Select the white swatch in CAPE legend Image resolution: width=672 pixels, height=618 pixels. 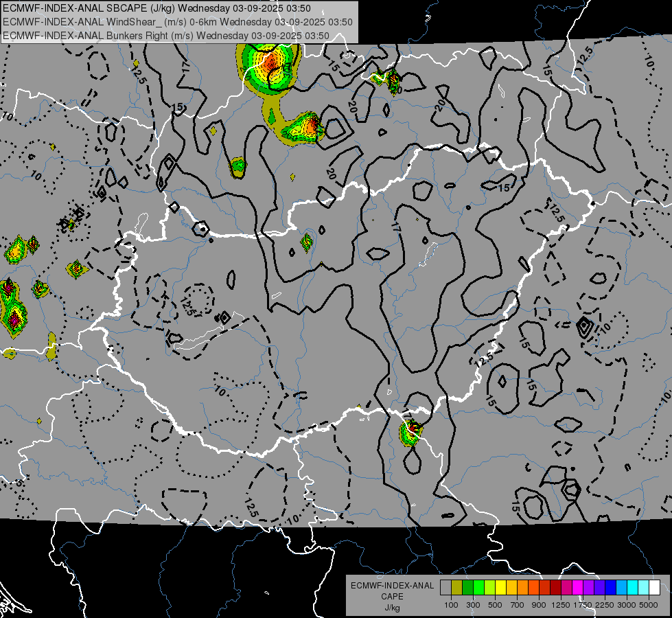click(x=654, y=587)
